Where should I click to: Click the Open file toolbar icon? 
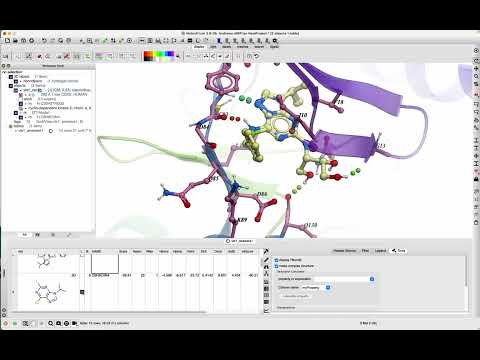pos(15,41)
